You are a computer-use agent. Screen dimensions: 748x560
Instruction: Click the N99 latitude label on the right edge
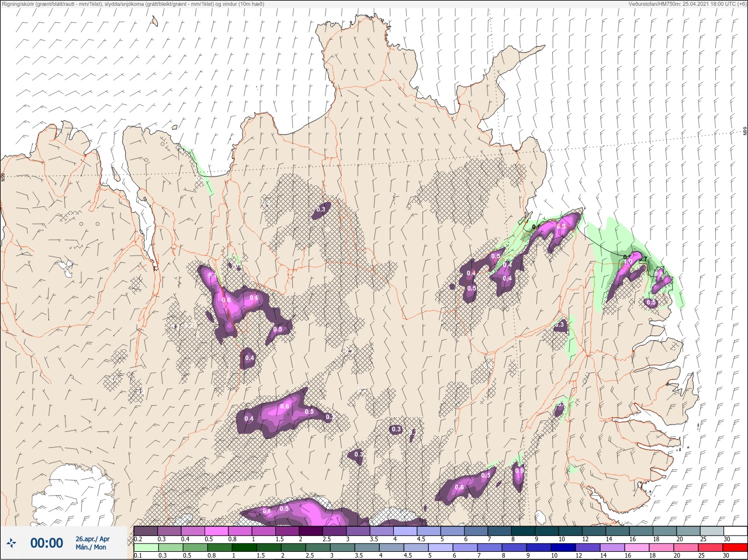[745, 132]
